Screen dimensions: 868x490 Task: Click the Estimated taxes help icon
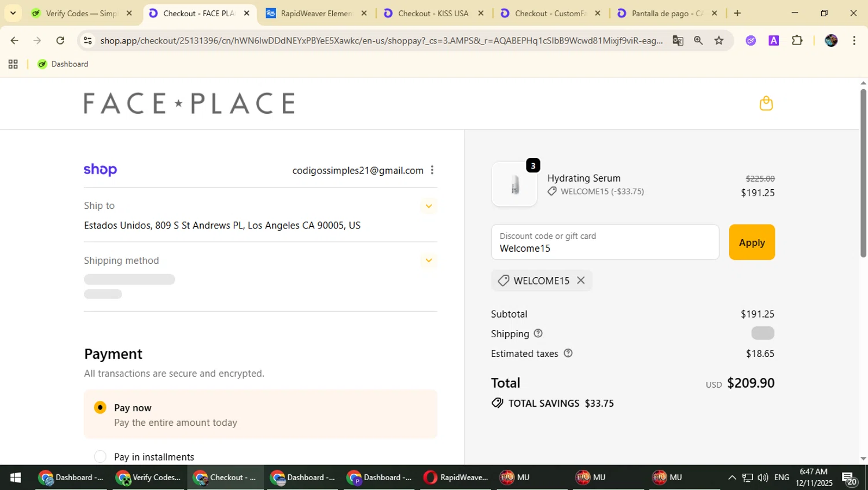tap(568, 353)
